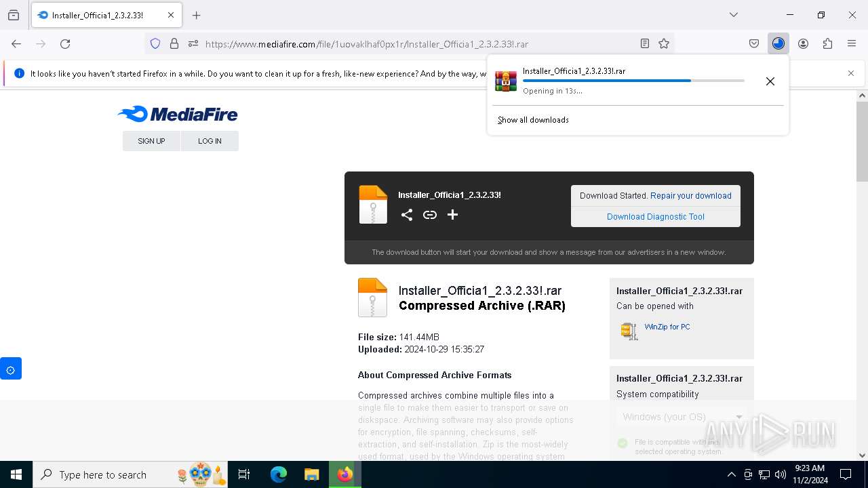Click the Compressed Archive (.RAR) heading
868x488 pixels.
click(x=482, y=306)
